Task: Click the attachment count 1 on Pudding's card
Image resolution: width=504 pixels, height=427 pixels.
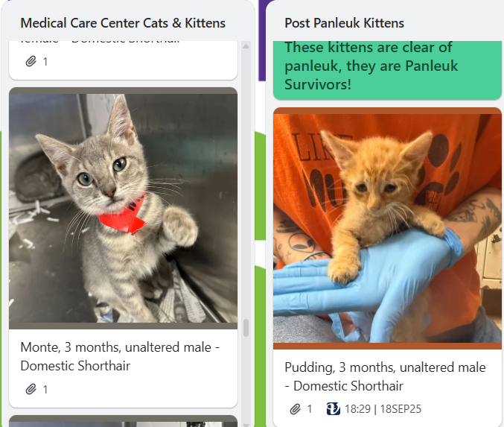Action: point(310,409)
